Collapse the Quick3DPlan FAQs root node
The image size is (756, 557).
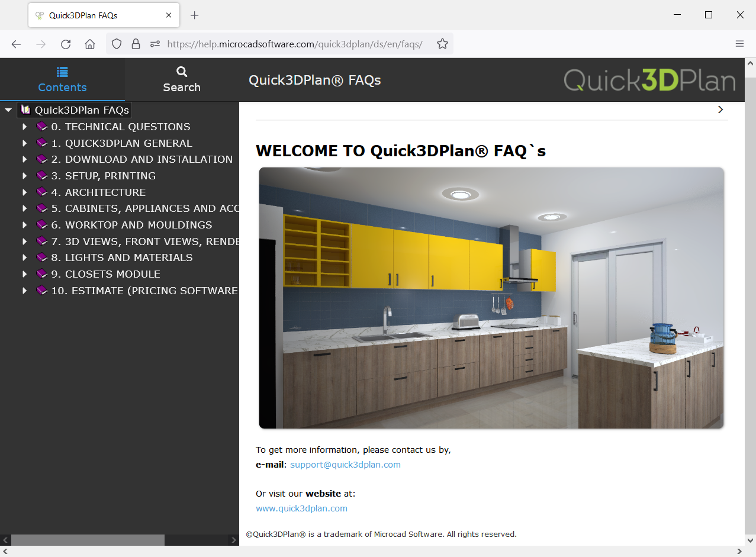point(8,110)
